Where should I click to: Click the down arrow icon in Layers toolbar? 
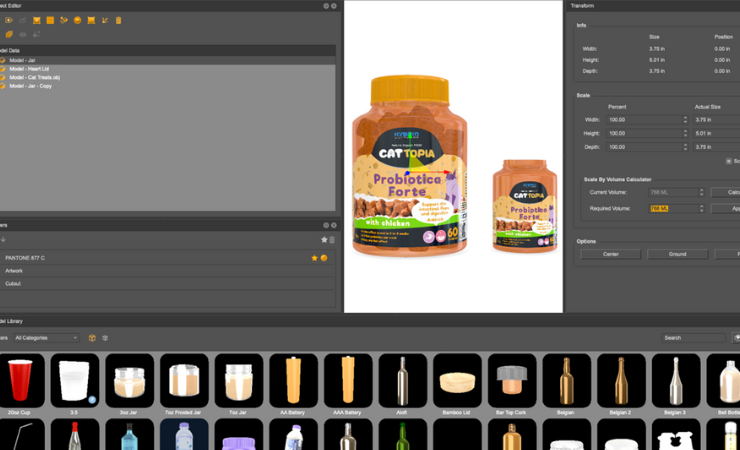click(x=3, y=240)
